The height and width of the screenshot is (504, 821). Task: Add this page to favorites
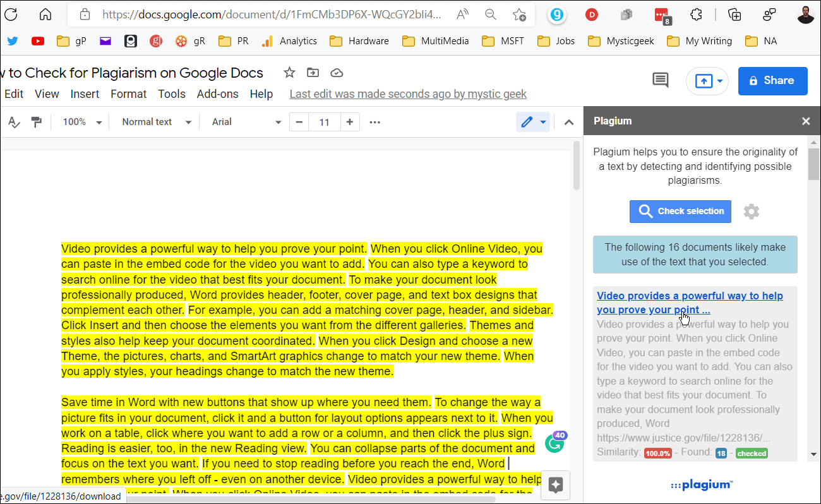[519, 15]
